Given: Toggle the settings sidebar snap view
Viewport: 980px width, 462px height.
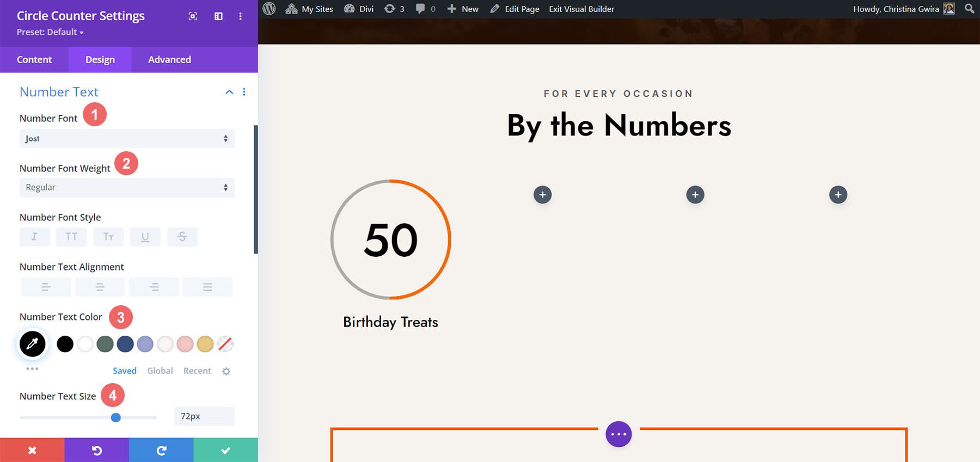Looking at the screenshot, I should point(218,16).
